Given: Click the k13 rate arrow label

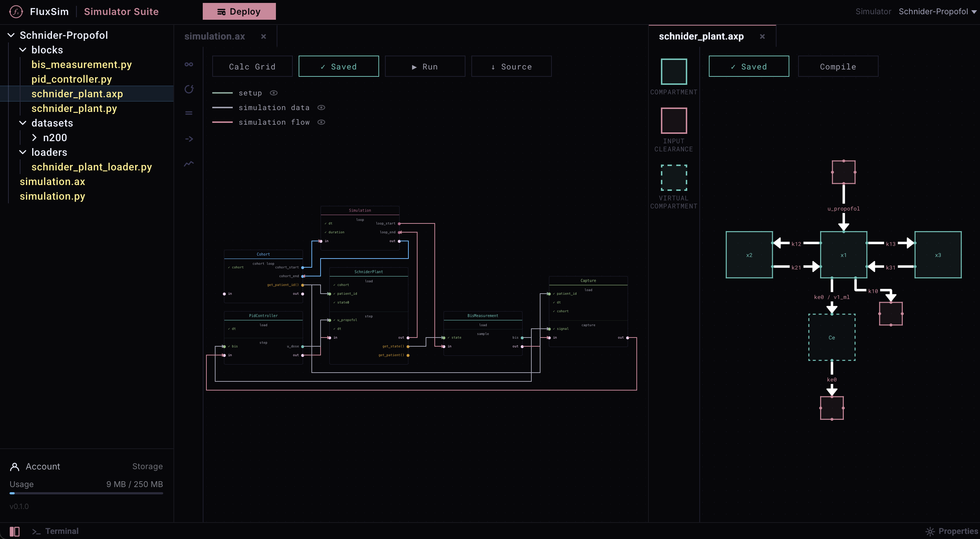Looking at the screenshot, I should tap(891, 244).
